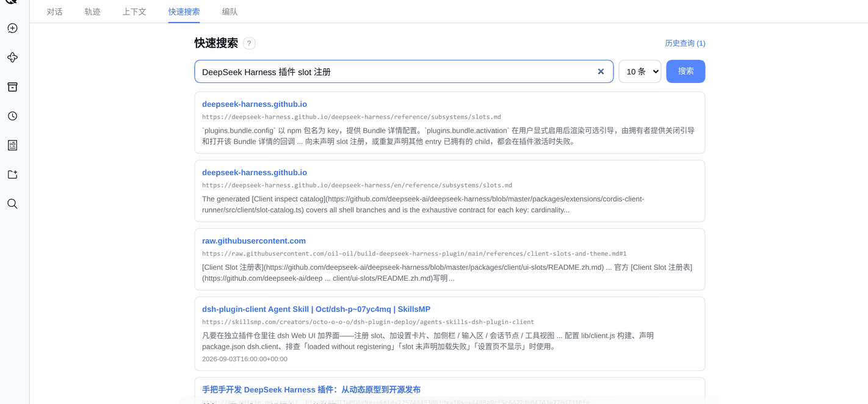The width and height of the screenshot is (868, 404).
Task: Open 手把手开发 DeepSeek Harness 插件 result
Action: (311, 389)
